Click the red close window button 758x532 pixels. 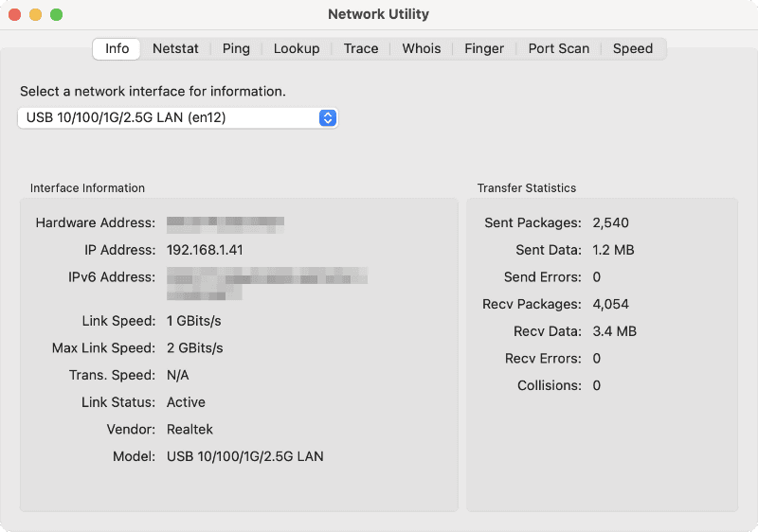pos(15,14)
